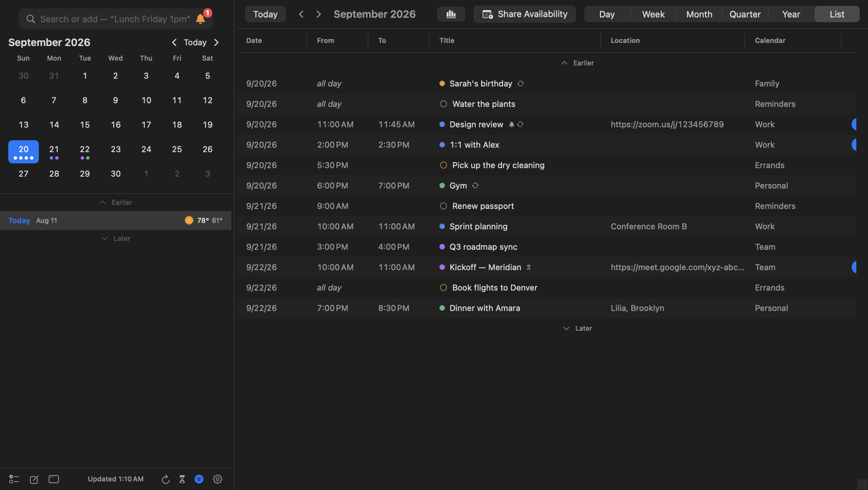
Task: Switch to Year view
Action: (791, 14)
